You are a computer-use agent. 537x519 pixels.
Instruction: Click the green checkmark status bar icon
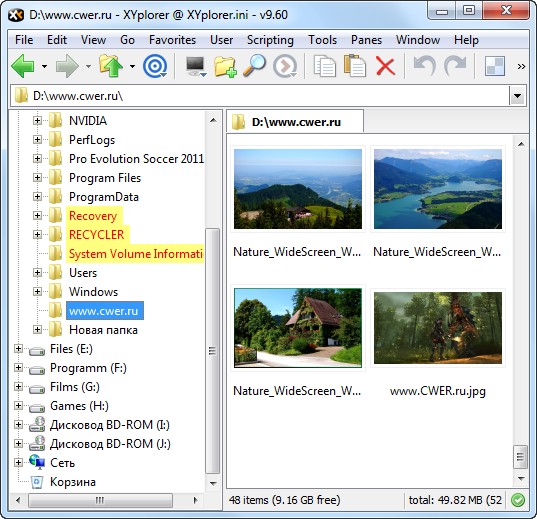coord(518,500)
